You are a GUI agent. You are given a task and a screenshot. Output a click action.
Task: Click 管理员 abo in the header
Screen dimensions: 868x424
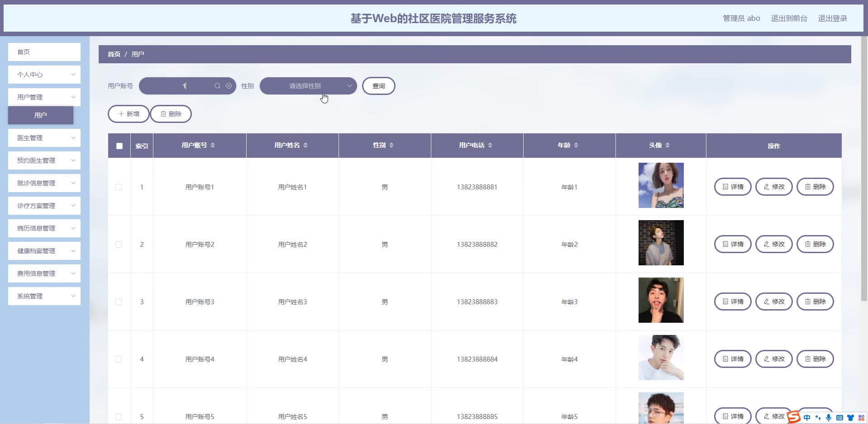click(741, 19)
